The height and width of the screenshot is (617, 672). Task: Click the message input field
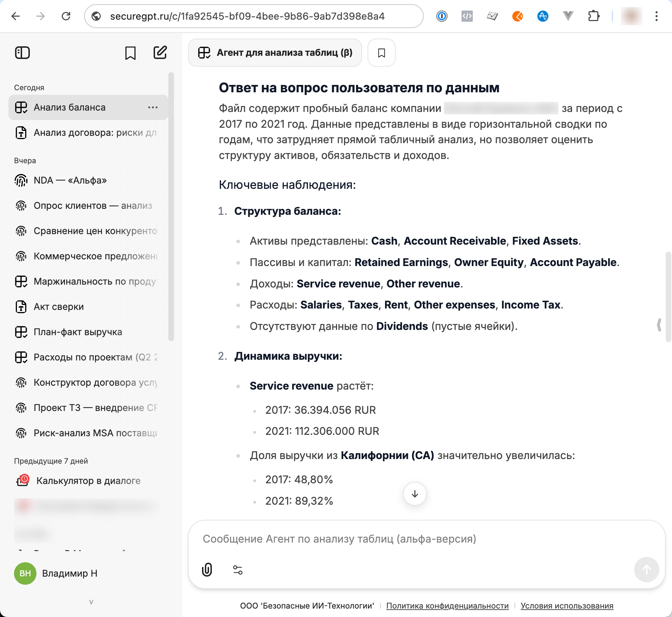point(426,539)
